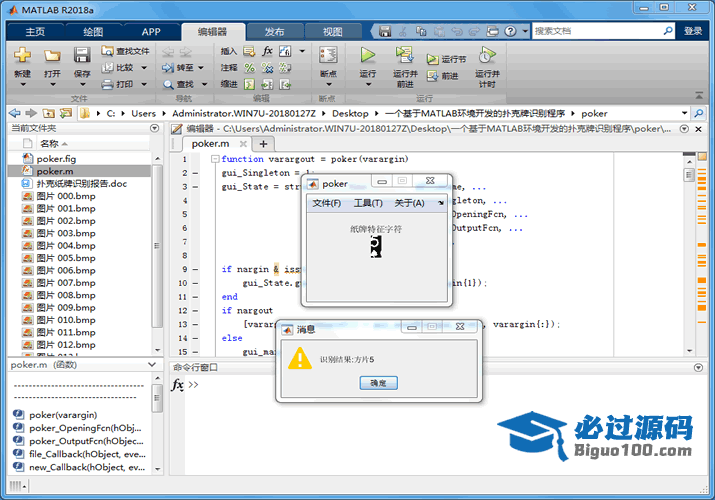Expand the 打开 dropdown arrow
715x500 pixels.
(52, 84)
